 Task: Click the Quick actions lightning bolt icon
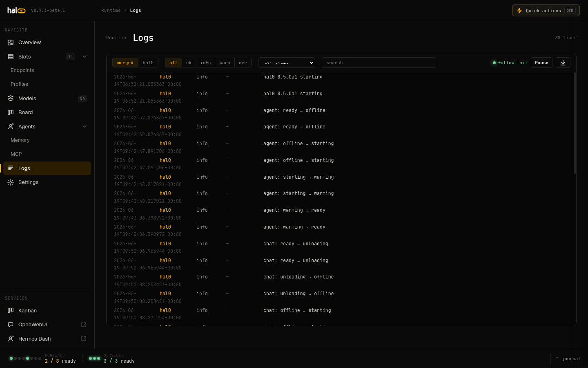[x=519, y=11]
